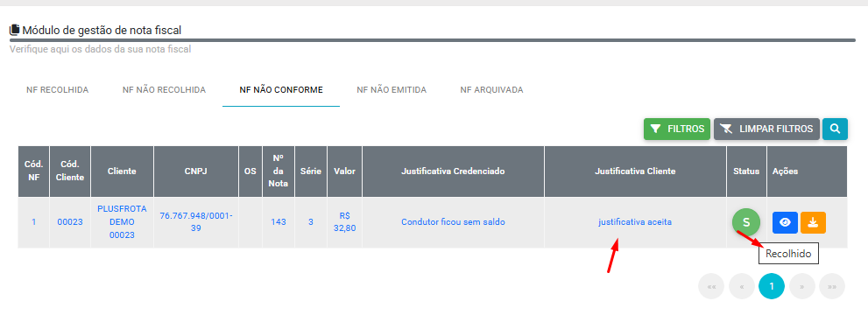Open client link PLUSFROTA DEMO 00023
Viewport: 868px width, 329px height.
coord(122,222)
